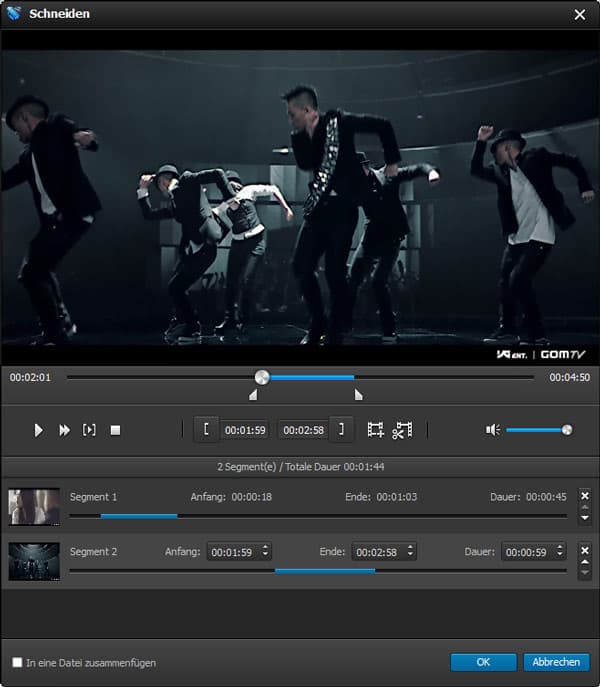Image resolution: width=600 pixels, height=687 pixels.
Task: Click the end time field 00:02:58 in the toolbar
Action: coord(303,430)
